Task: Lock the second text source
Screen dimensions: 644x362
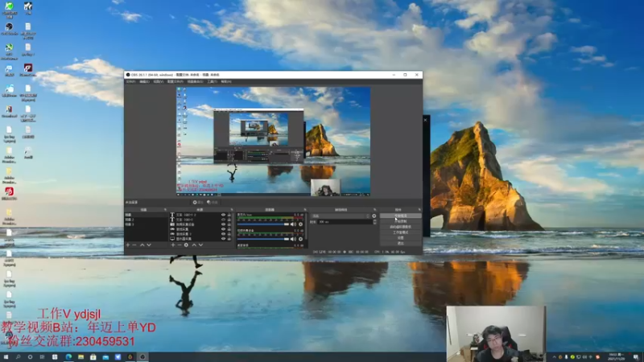Action: click(229, 220)
